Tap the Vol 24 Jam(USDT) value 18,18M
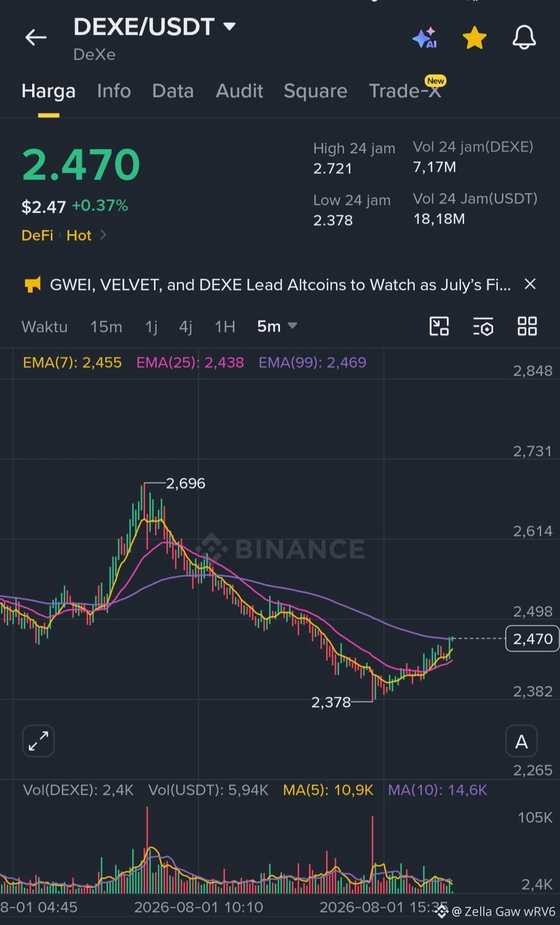Viewport: 560px width, 925px height. coord(439,219)
